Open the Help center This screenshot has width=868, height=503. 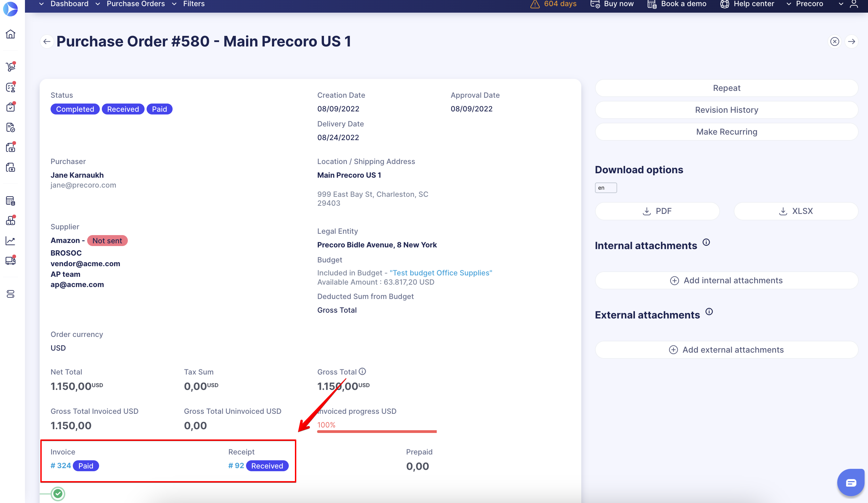coord(747,4)
